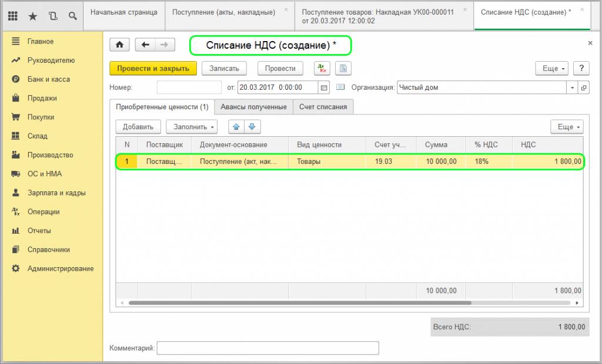Open history icon in top panel
This screenshot has height=364, width=602.
click(53, 16)
